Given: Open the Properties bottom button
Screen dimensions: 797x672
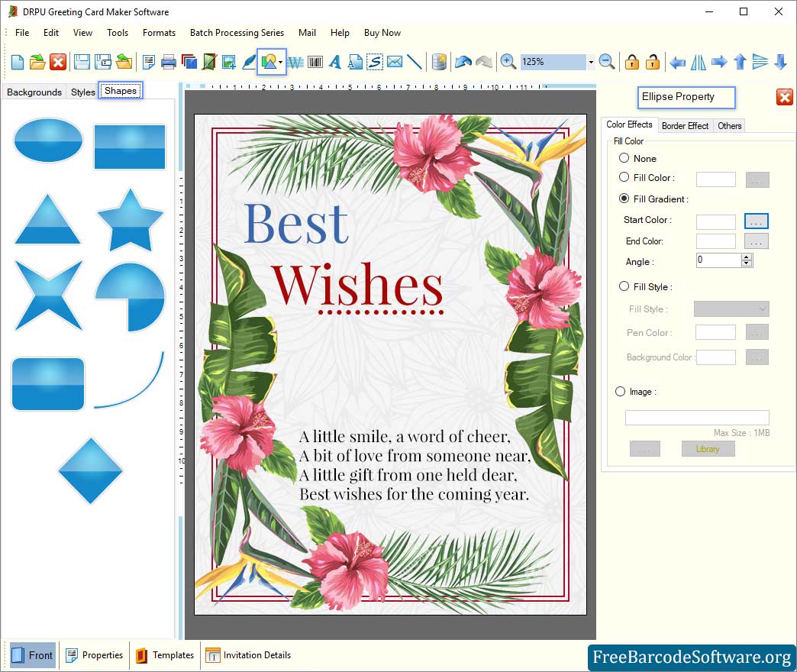Looking at the screenshot, I should click(95, 655).
